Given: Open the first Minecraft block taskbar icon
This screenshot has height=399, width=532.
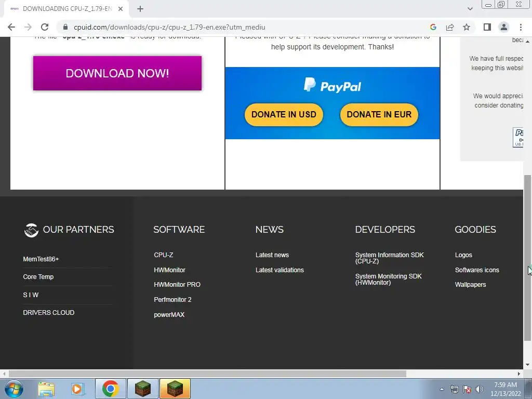Looking at the screenshot, I should pos(142,389).
